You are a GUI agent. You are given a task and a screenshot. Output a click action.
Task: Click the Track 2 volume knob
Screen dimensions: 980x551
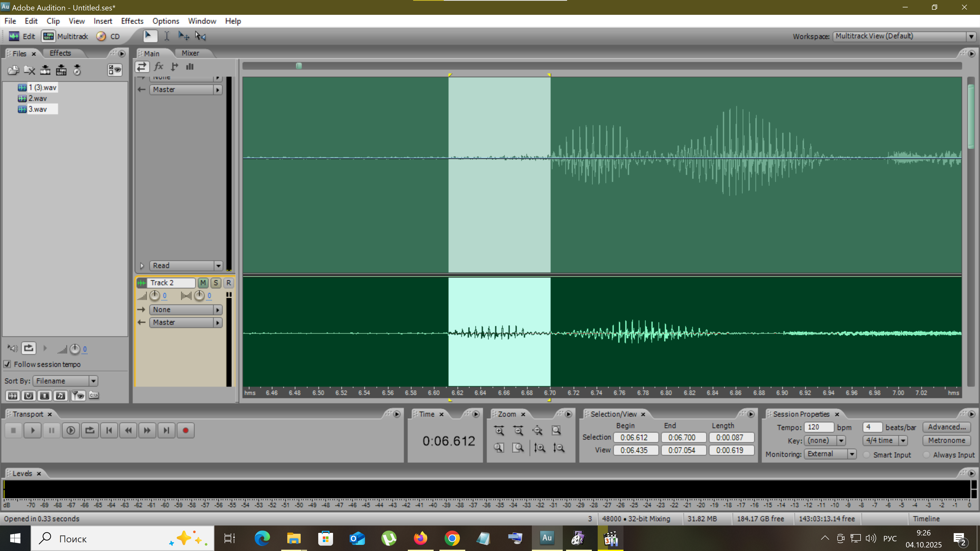154,295
